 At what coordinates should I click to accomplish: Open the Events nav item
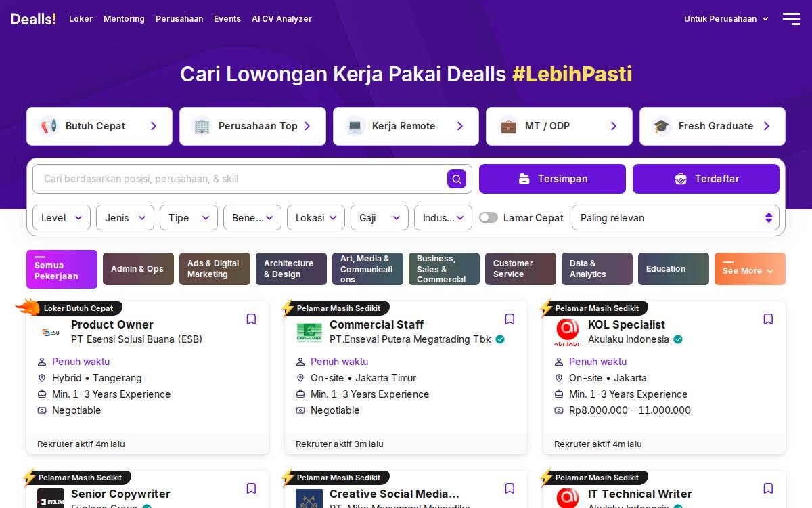click(x=227, y=19)
